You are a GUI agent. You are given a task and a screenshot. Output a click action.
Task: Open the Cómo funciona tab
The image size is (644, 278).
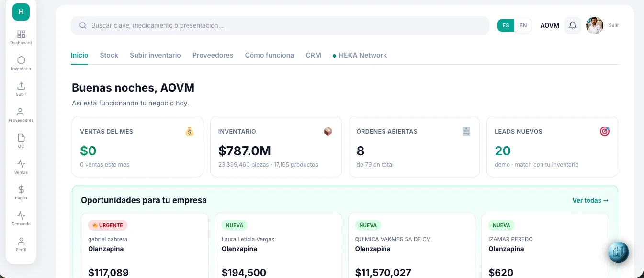tap(270, 55)
